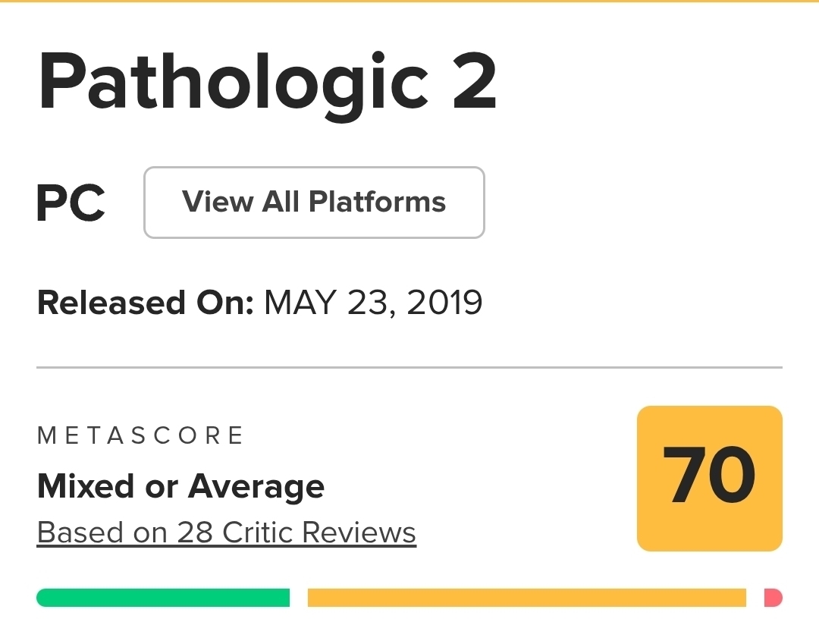This screenshot has width=819, height=644.
Task: Click the word Average in the rating description
Action: point(256,485)
